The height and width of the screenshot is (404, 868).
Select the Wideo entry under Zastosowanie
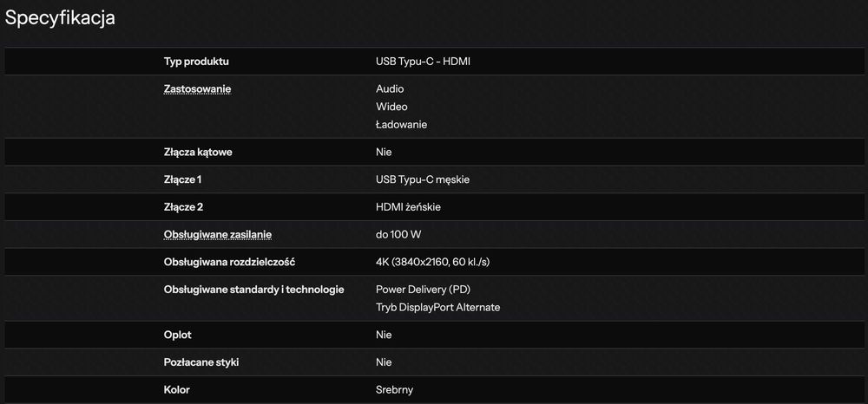point(391,107)
